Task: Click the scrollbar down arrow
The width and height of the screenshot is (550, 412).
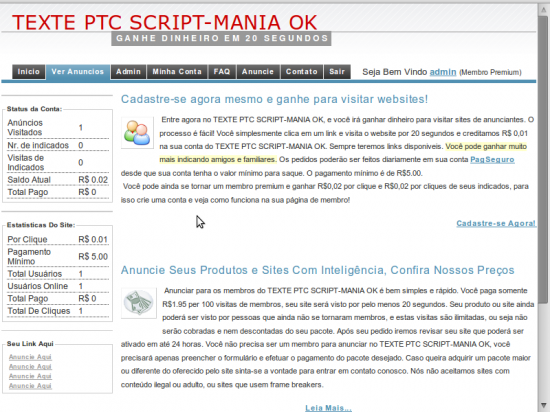Action: click(x=543, y=405)
